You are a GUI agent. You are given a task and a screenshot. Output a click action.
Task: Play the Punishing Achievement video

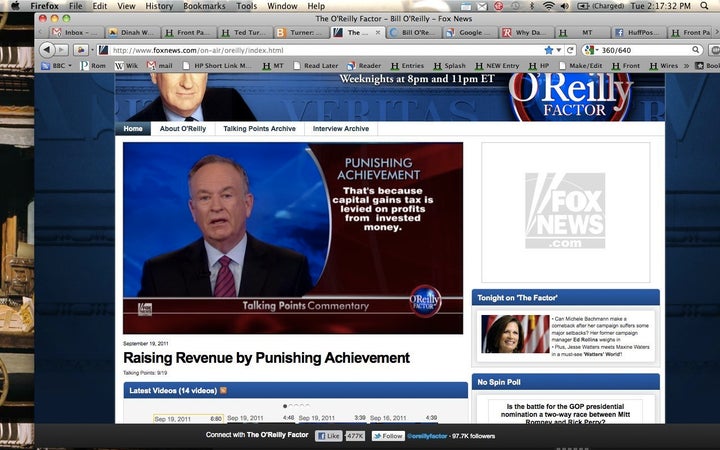click(293, 238)
